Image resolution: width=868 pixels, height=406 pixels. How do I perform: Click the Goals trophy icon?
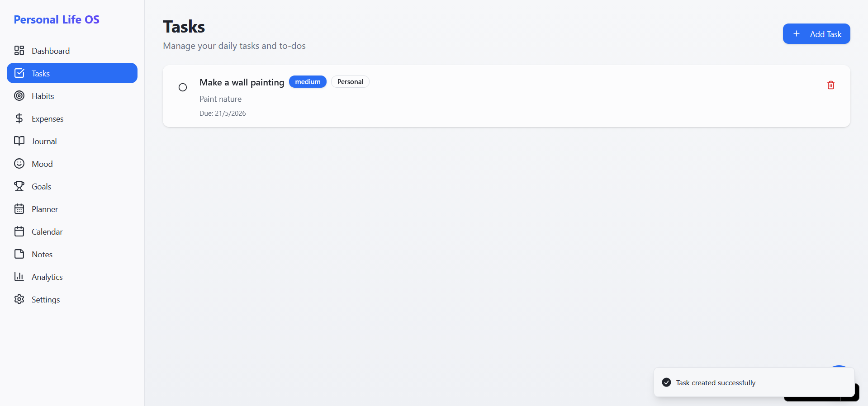19,186
